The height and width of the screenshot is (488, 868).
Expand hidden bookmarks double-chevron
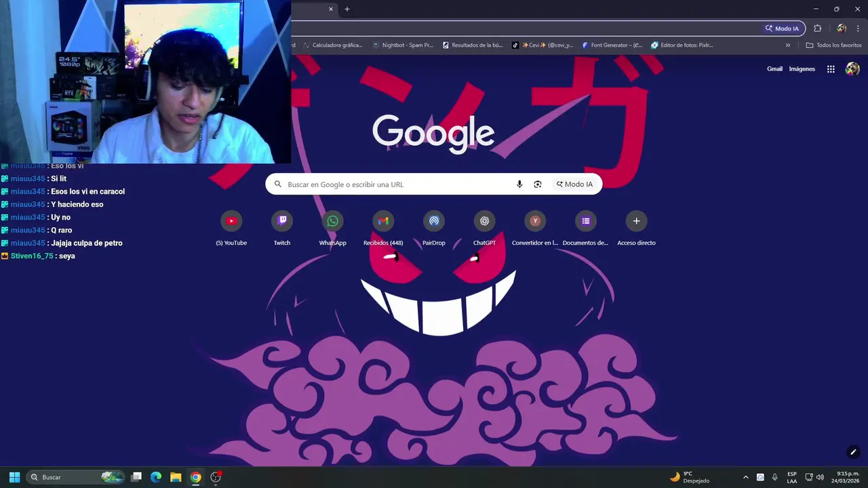(x=788, y=45)
